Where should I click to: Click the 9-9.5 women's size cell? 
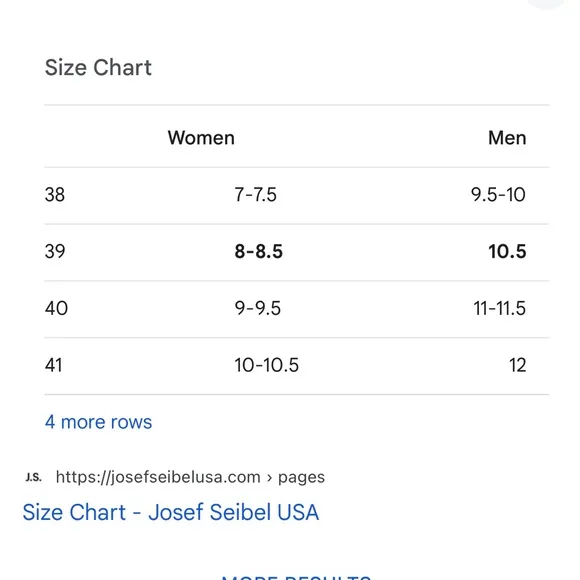click(258, 308)
